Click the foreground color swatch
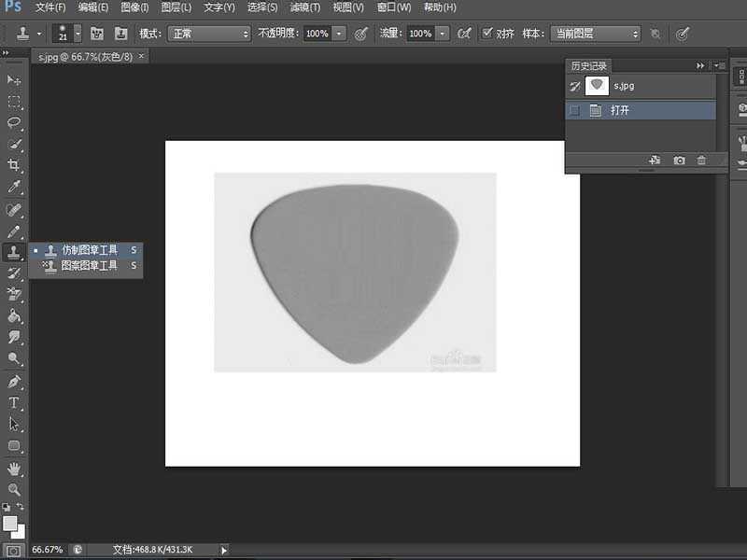This screenshot has width=747, height=560. [x=9, y=523]
